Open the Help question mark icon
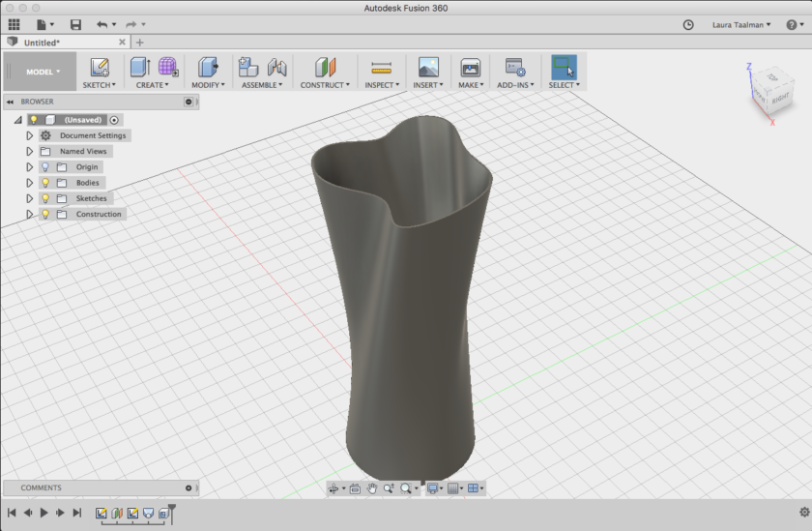Viewport: 812px width, 531px height. 792,25
